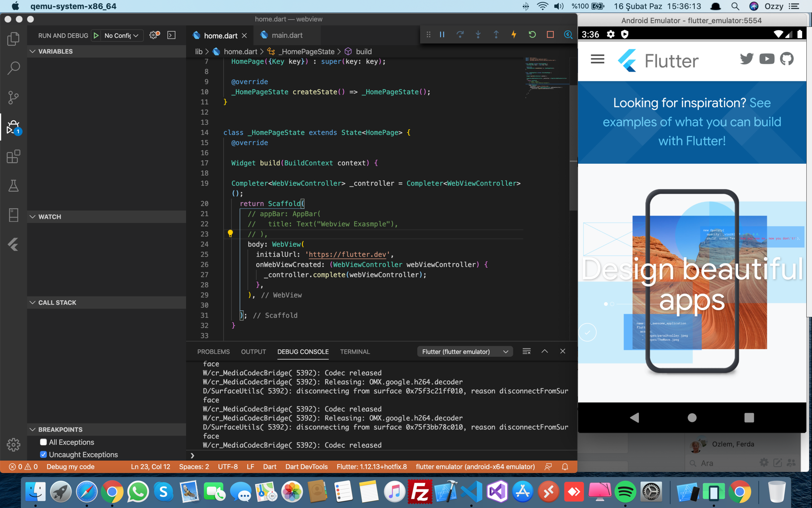Restart the debug session
812x508 pixels.
click(532, 35)
